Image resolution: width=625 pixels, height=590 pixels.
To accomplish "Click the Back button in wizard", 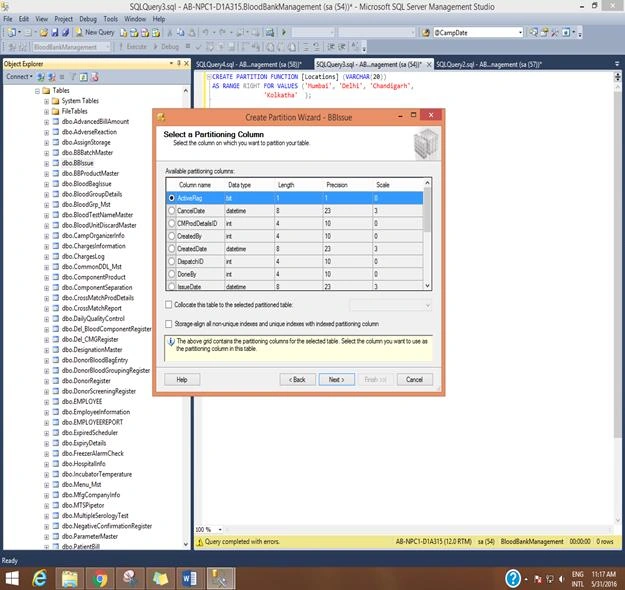I will (297, 380).
